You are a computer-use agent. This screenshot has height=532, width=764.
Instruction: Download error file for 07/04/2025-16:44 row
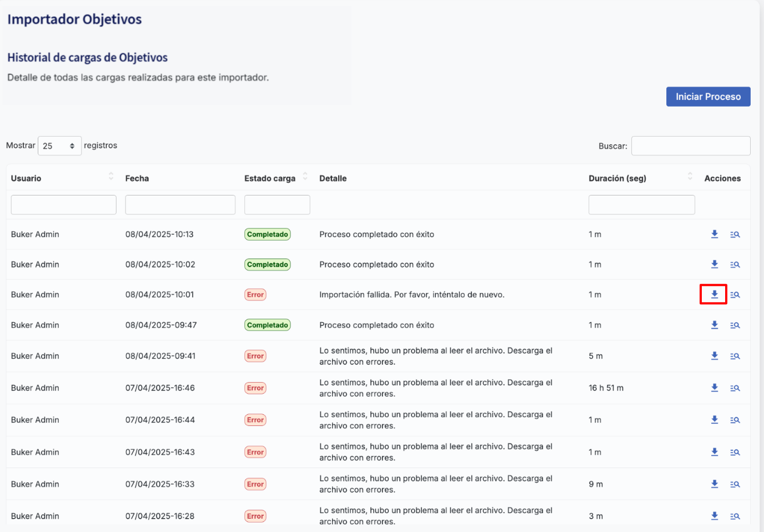[x=715, y=420]
